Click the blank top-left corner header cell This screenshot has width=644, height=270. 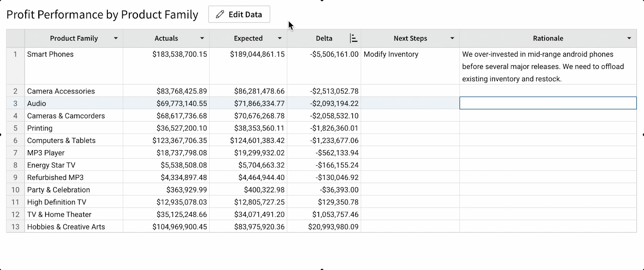[x=15, y=38]
